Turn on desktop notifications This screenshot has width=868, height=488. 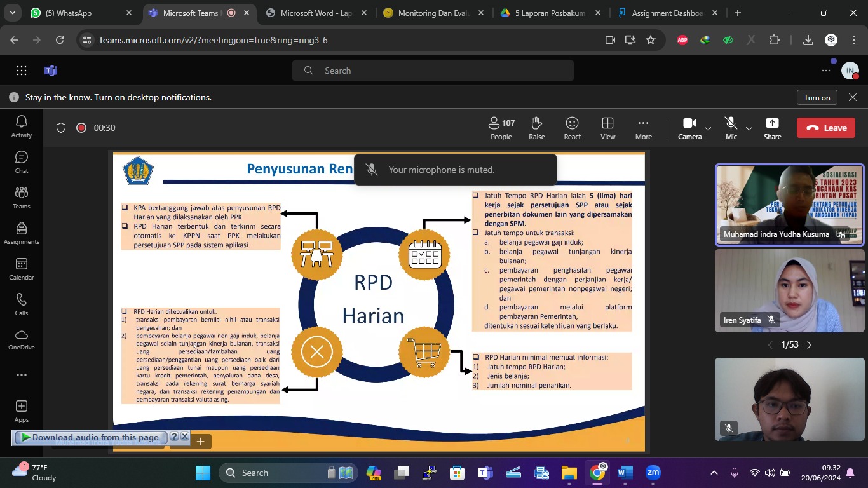(x=817, y=97)
